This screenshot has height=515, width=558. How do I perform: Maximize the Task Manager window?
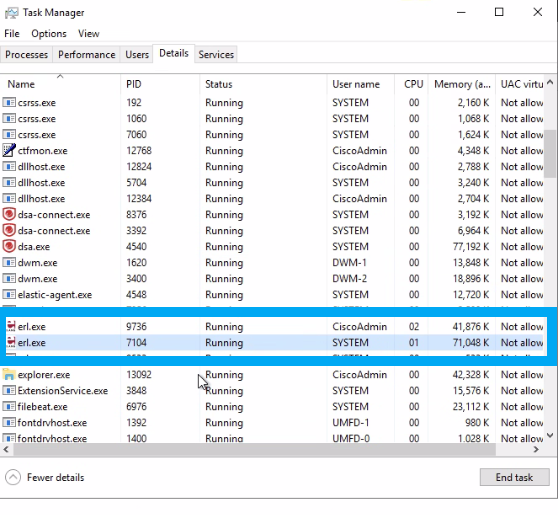(x=499, y=12)
